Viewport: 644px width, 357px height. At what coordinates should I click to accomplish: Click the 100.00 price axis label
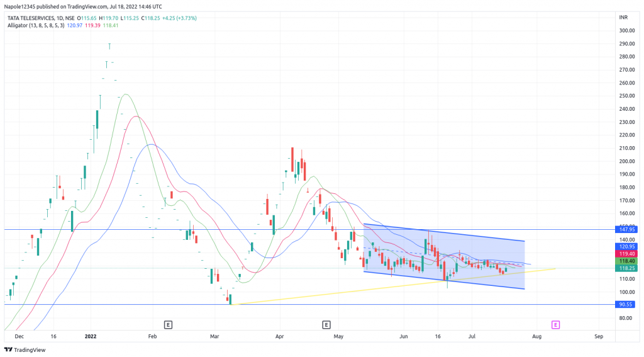[x=627, y=292]
